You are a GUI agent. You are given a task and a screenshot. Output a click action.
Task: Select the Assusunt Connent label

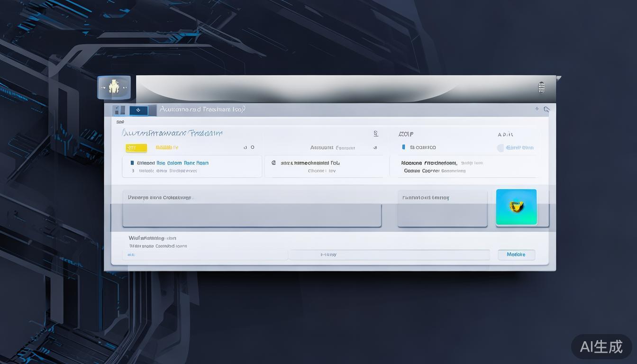(332, 148)
